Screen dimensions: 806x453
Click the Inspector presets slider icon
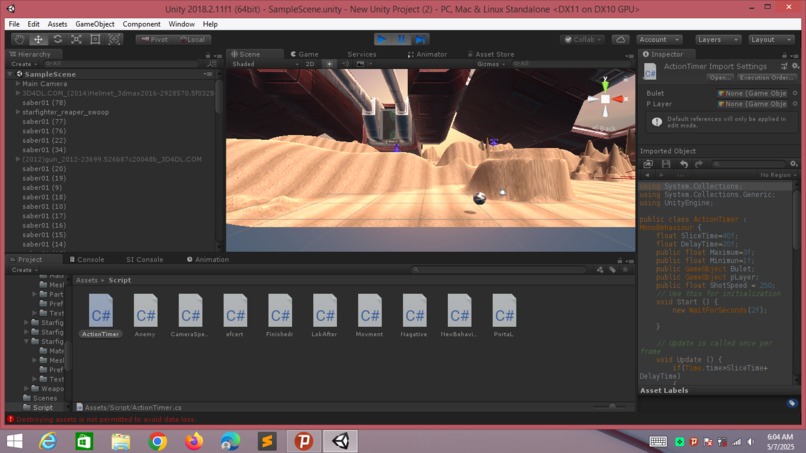(784, 66)
